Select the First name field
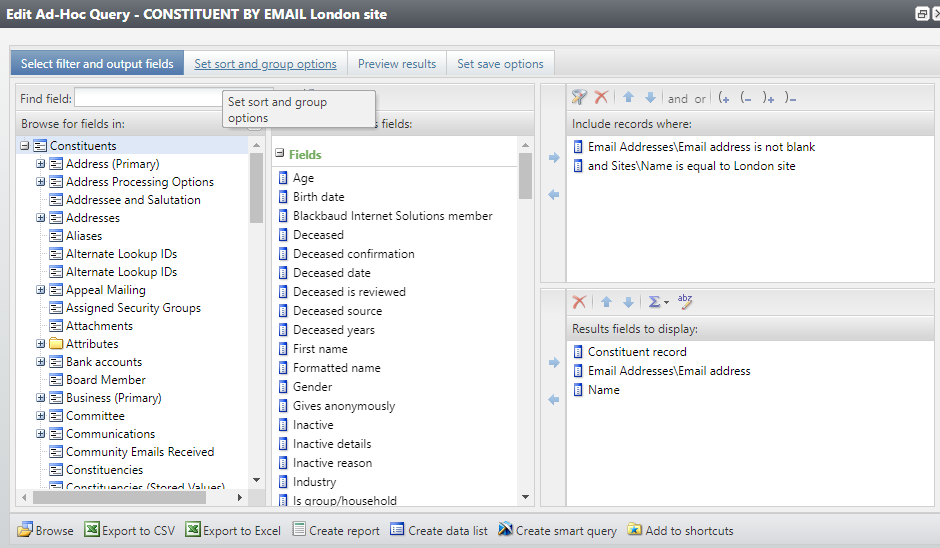The image size is (940, 548). pyautogui.click(x=320, y=349)
